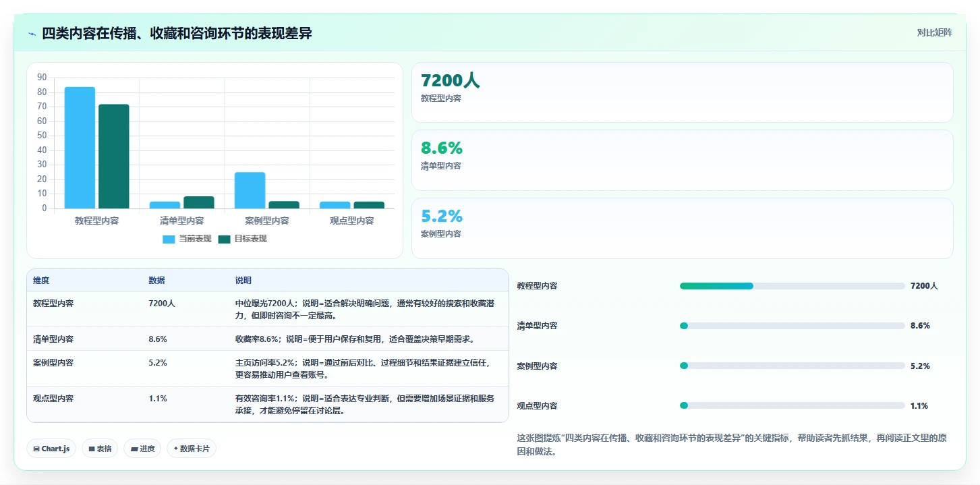Open the 5.2% 案例型内容 data card
The width and height of the screenshot is (980, 485).
coord(682,228)
